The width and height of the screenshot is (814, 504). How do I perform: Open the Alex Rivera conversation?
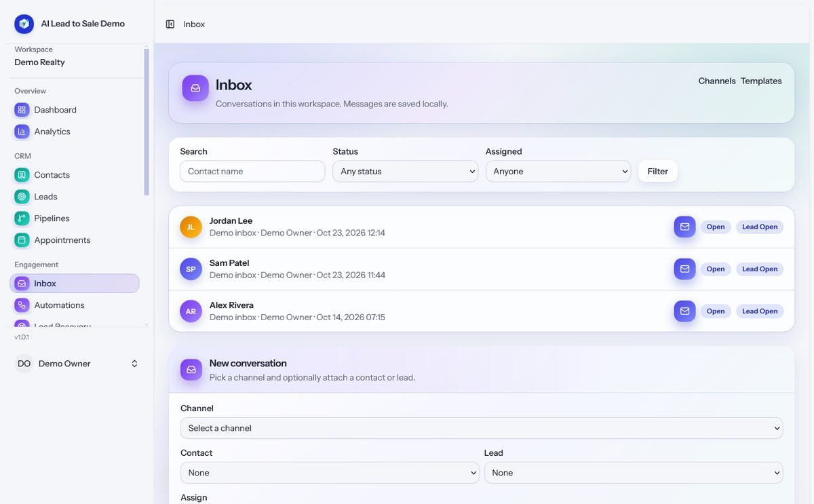pos(482,311)
